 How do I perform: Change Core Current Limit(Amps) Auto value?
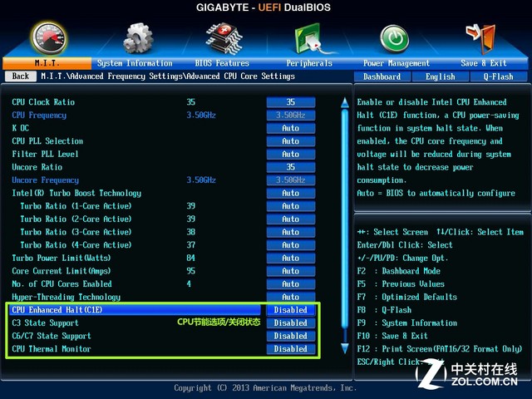point(291,271)
